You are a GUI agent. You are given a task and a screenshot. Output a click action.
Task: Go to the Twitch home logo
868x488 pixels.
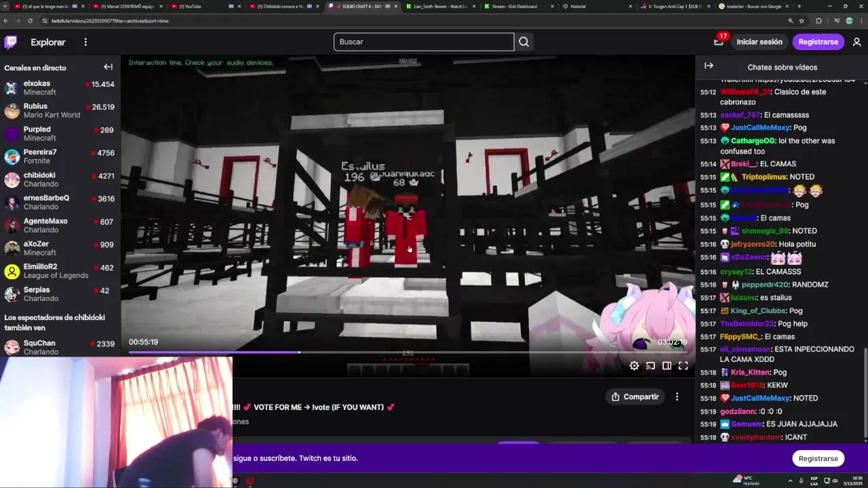(x=11, y=42)
